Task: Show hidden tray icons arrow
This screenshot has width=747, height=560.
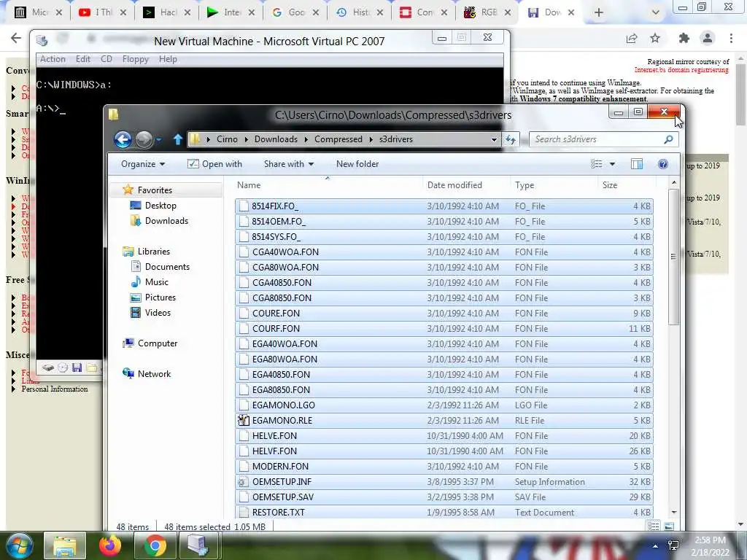Action: (656, 546)
